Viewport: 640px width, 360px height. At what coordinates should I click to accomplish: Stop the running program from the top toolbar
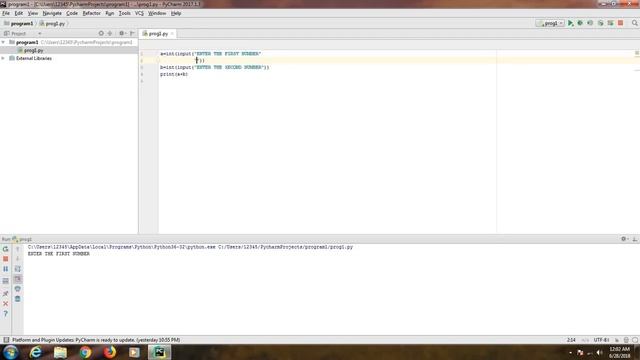[620, 23]
